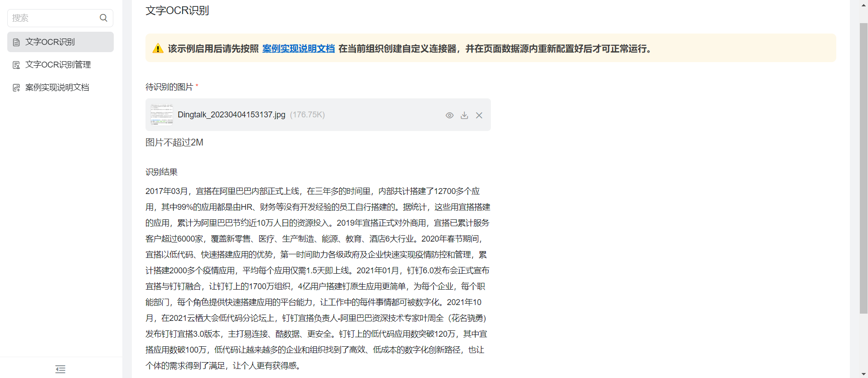Open the 案例实现说明文档 sidebar item
The height and width of the screenshot is (378, 868).
point(60,87)
